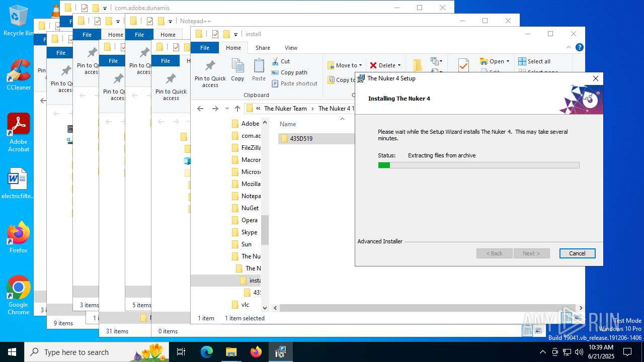Screen dimensions: 644x362
Task: Open the Delete dropdown arrow
Action: [x=399, y=65]
